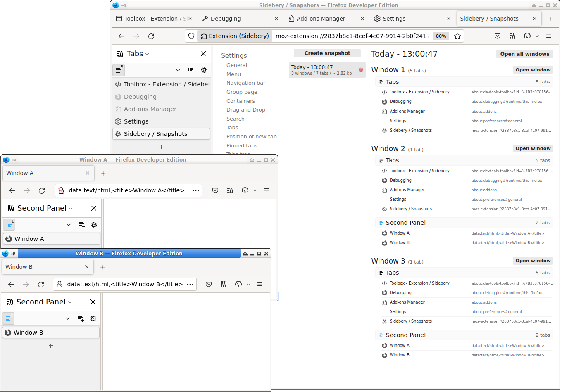Expand hidden panels chevron in Window A sidebar
The image size is (562, 392).
tap(69, 225)
